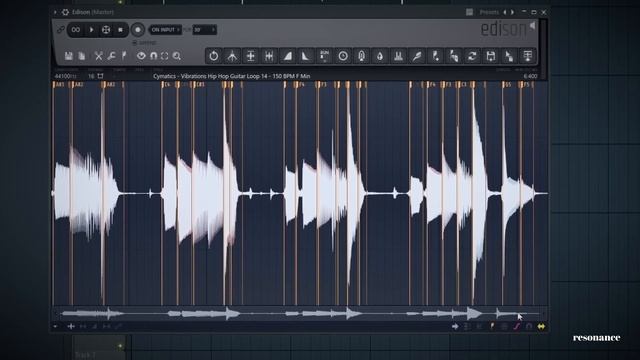
Task: Open the view eye menu
Action: point(141,56)
